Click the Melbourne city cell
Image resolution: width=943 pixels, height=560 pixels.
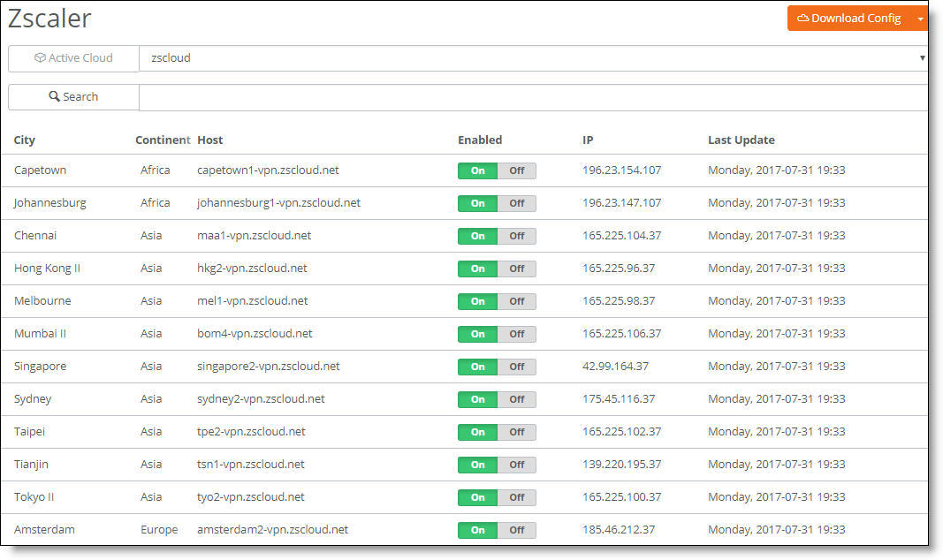click(x=42, y=300)
